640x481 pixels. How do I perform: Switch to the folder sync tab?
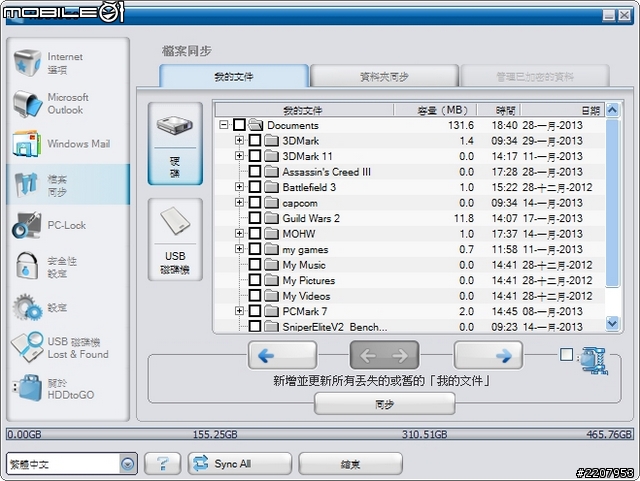coord(384,76)
